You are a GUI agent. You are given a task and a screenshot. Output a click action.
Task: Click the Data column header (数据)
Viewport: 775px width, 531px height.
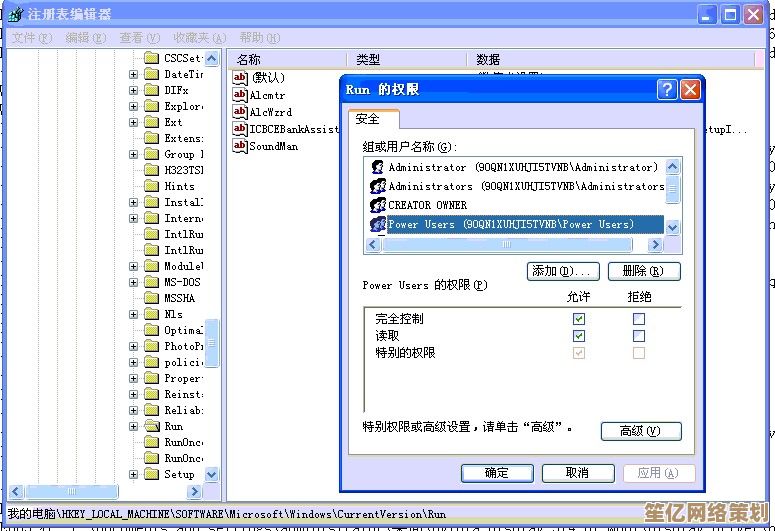[x=611, y=59]
